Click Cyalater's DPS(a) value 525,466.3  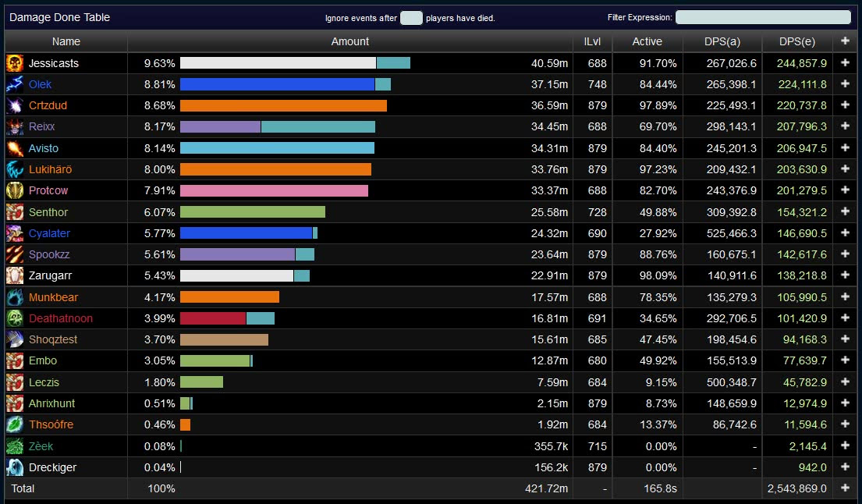point(731,233)
